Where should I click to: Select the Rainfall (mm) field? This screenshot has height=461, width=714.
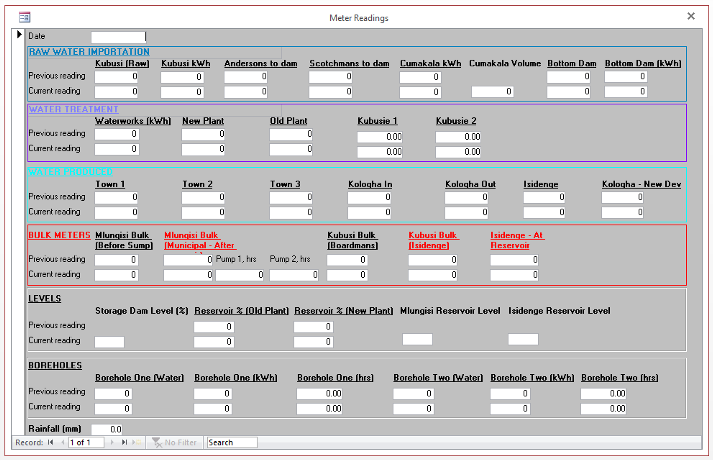click(x=107, y=429)
